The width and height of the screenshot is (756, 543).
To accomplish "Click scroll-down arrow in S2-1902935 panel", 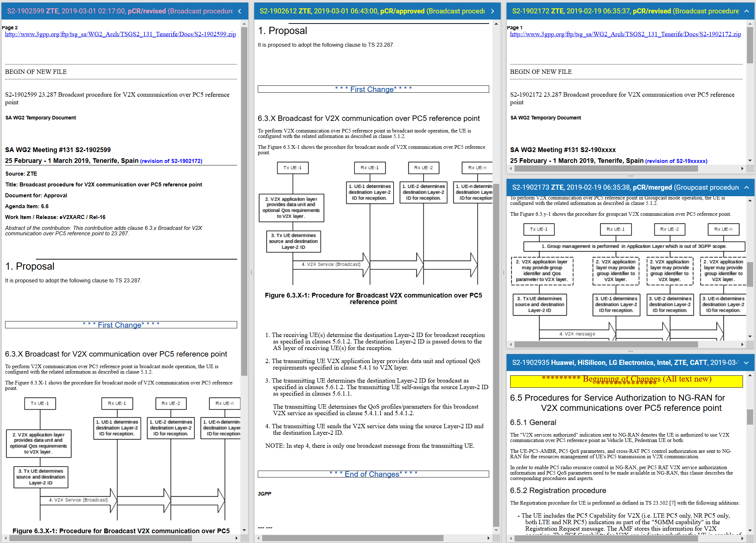I will (x=750, y=530).
